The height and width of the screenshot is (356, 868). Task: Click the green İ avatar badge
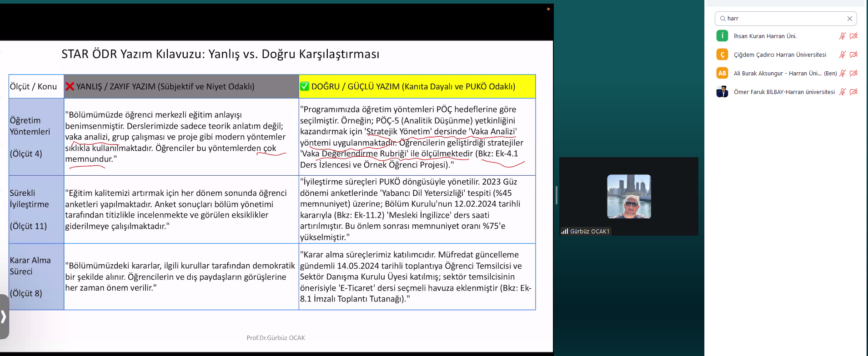[x=722, y=36]
